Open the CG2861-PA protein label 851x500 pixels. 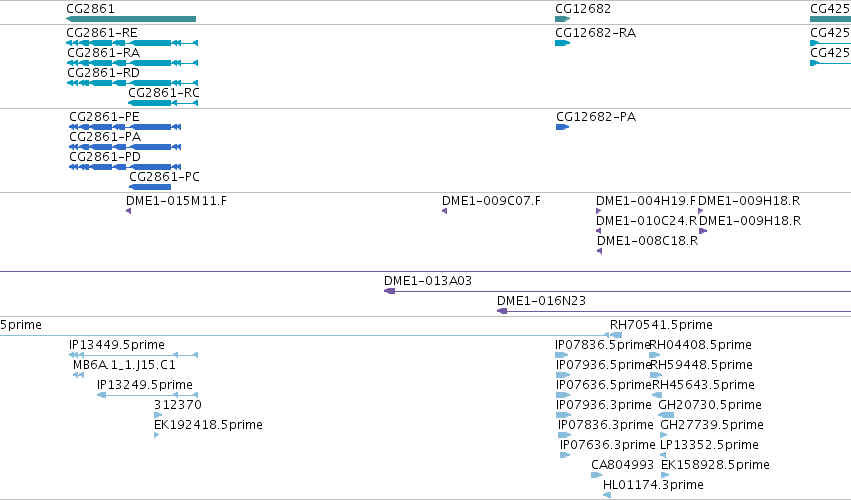105,137
